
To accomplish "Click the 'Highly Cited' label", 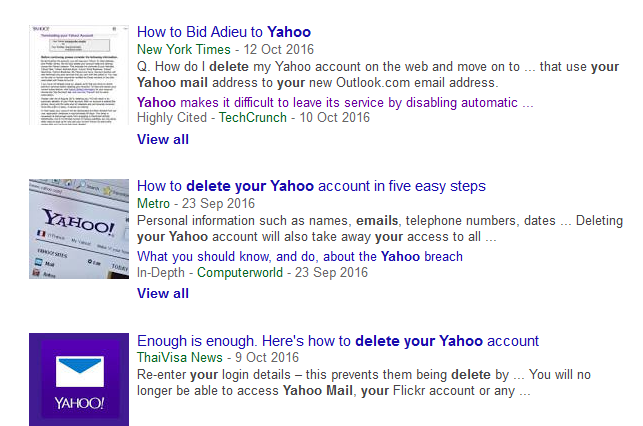I will coord(172,118).
